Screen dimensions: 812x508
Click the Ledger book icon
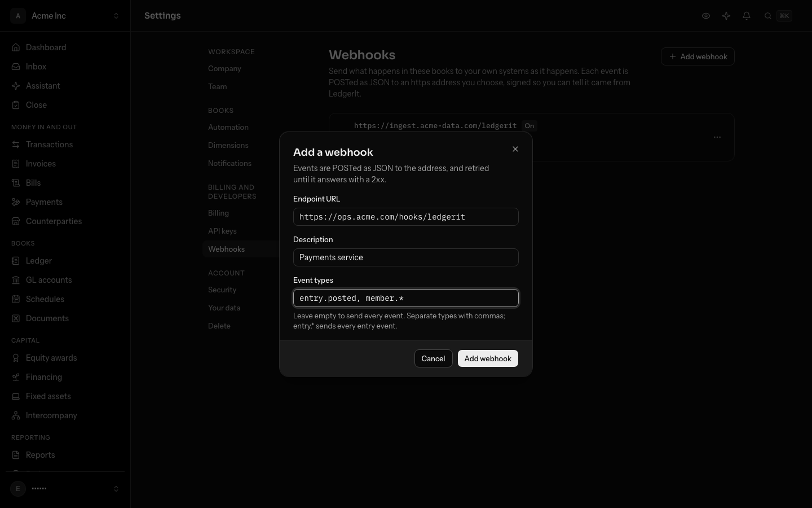(16, 261)
